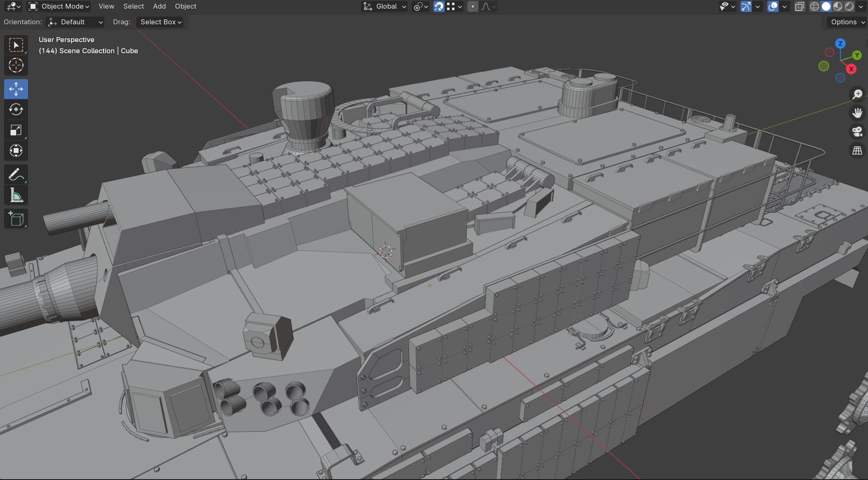
Task: Click the turret's front periscope box
Action: tap(268, 336)
